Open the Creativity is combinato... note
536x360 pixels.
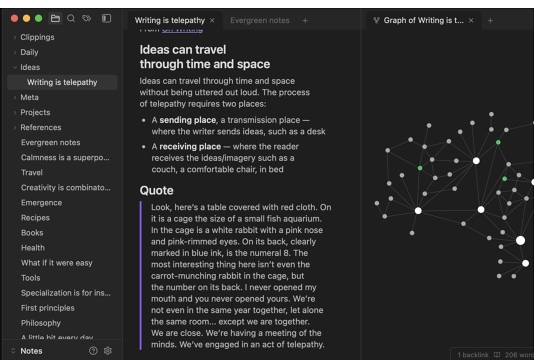pos(66,187)
